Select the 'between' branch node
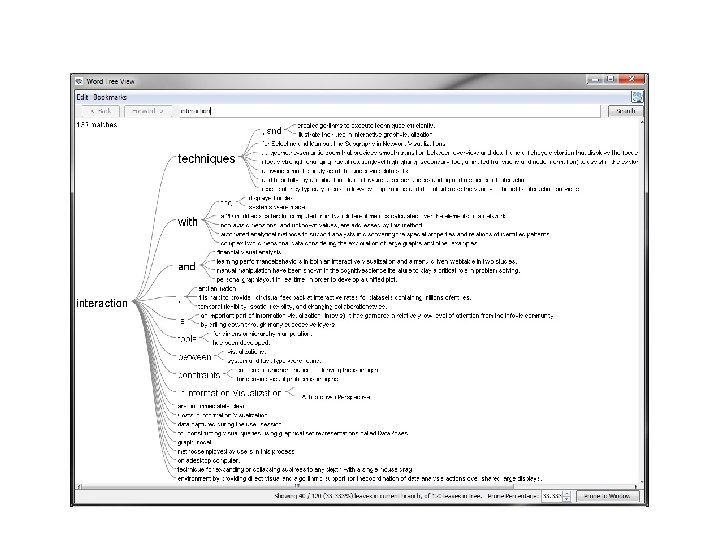720x540 pixels. tap(195, 357)
